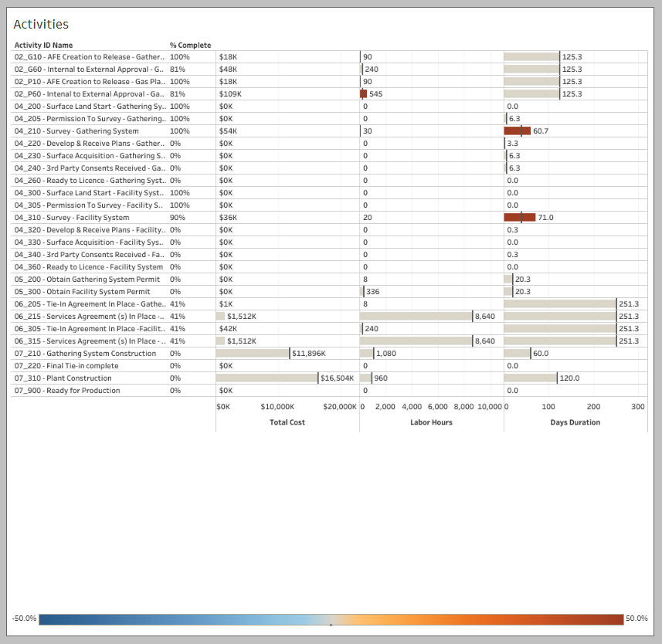662x644 pixels.
Task: Click the % Complete column header
Action: (x=190, y=45)
